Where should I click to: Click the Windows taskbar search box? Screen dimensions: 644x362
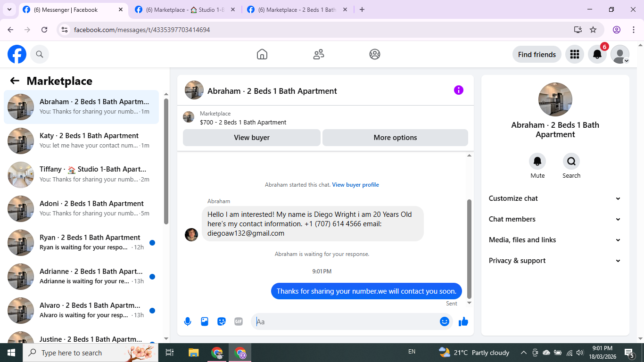91,353
